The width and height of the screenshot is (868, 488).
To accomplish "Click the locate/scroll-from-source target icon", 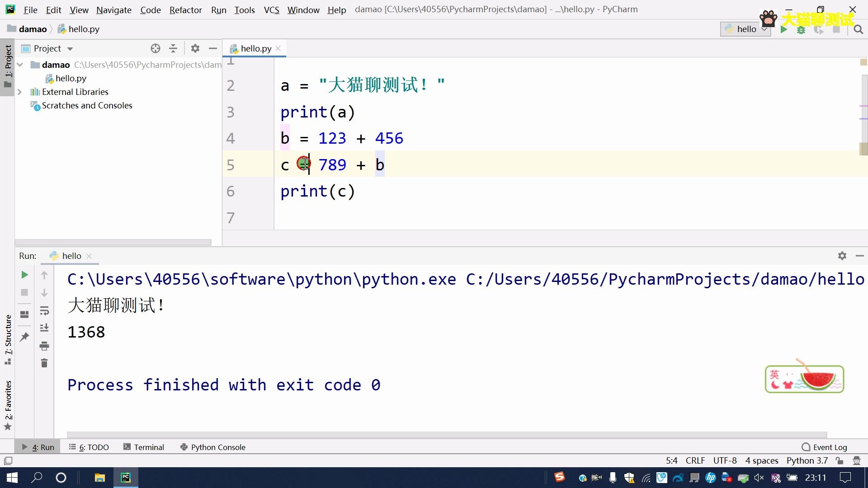I will click(156, 48).
